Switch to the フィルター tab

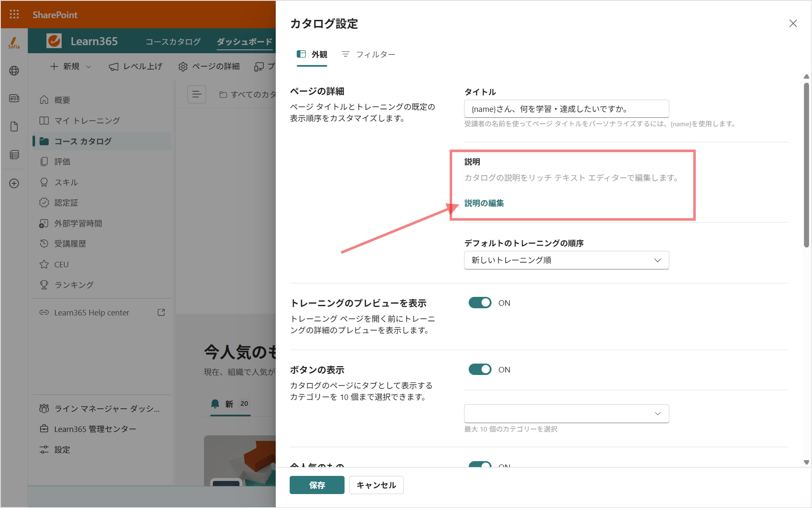(x=368, y=54)
